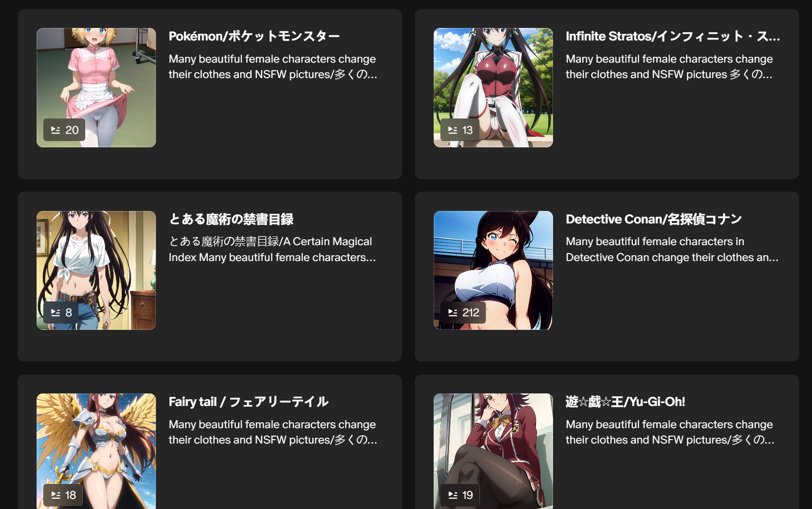Click the Yu-Gi-Oh! collection description text
The image size is (812, 509).
click(670, 432)
